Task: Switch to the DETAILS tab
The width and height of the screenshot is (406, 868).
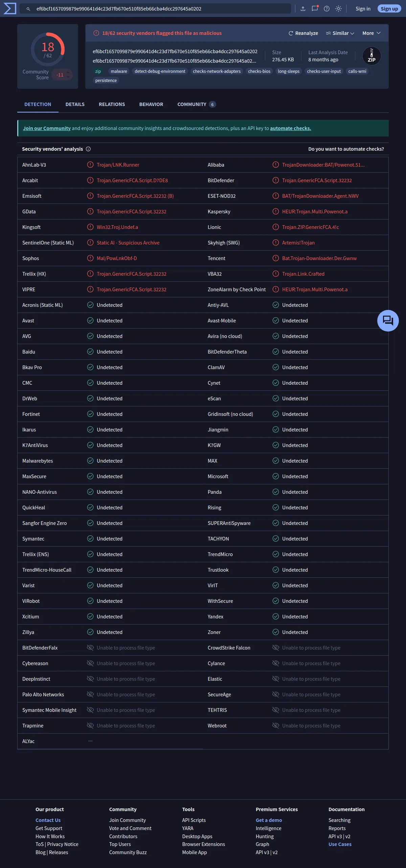Action: (x=75, y=104)
